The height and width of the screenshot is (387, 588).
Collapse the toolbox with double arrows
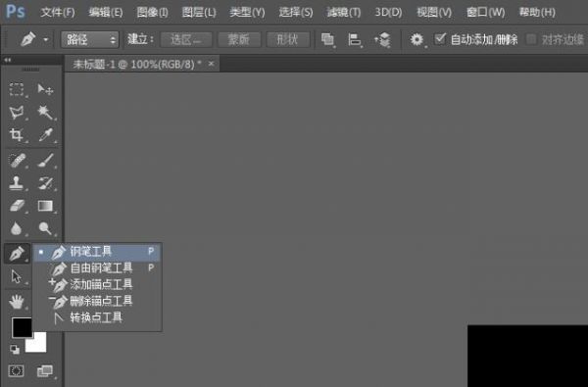[x=7, y=60]
